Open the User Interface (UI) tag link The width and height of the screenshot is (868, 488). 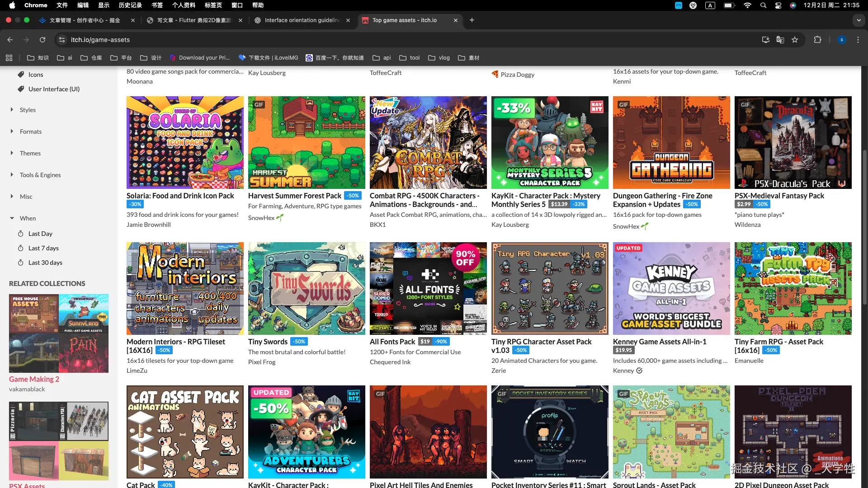(x=54, y=89)
